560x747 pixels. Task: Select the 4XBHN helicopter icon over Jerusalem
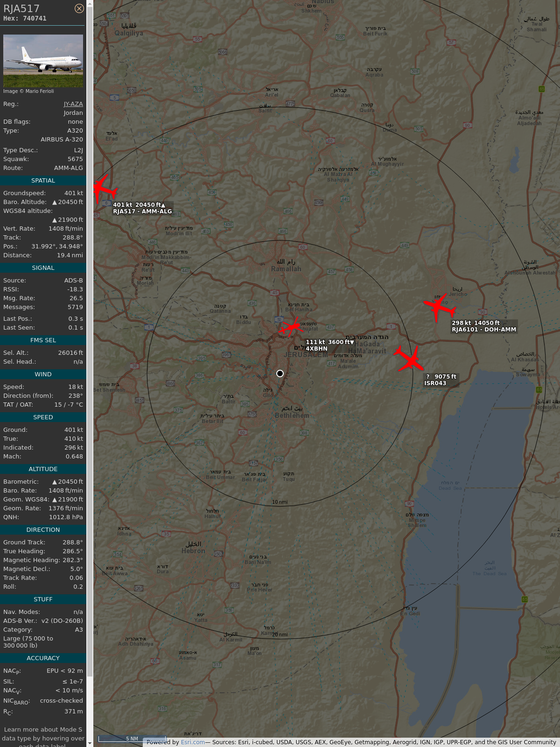(x=291, y=327)
